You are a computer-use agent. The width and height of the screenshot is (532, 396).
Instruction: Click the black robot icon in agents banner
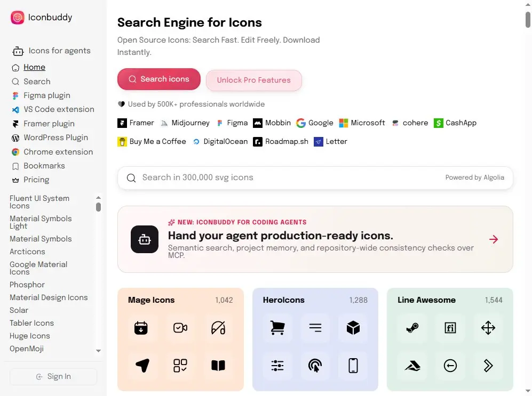tap(145, 239)
